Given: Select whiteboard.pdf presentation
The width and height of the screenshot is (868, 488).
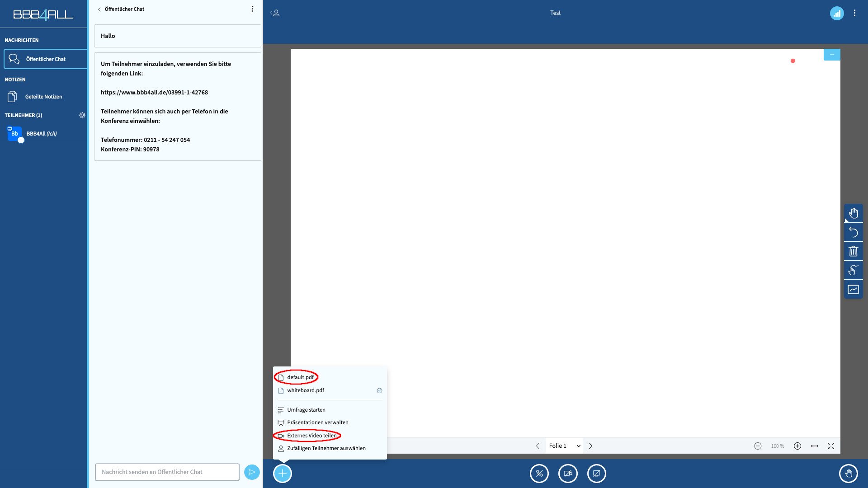Looking at the screenshot, I should click(x=330, y=390).
